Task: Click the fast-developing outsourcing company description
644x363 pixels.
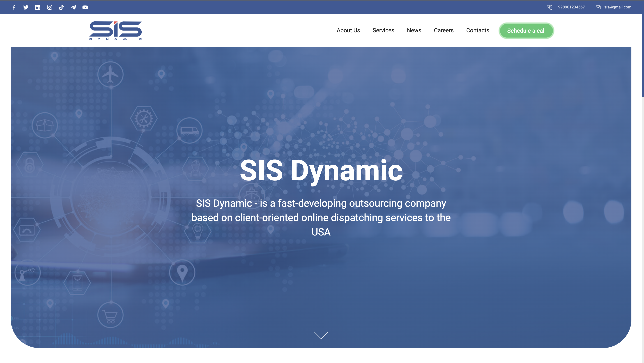Action: click(321, 218)
